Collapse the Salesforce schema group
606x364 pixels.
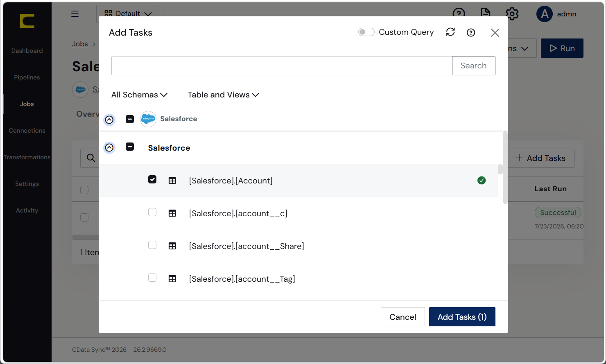pos(109,147)
